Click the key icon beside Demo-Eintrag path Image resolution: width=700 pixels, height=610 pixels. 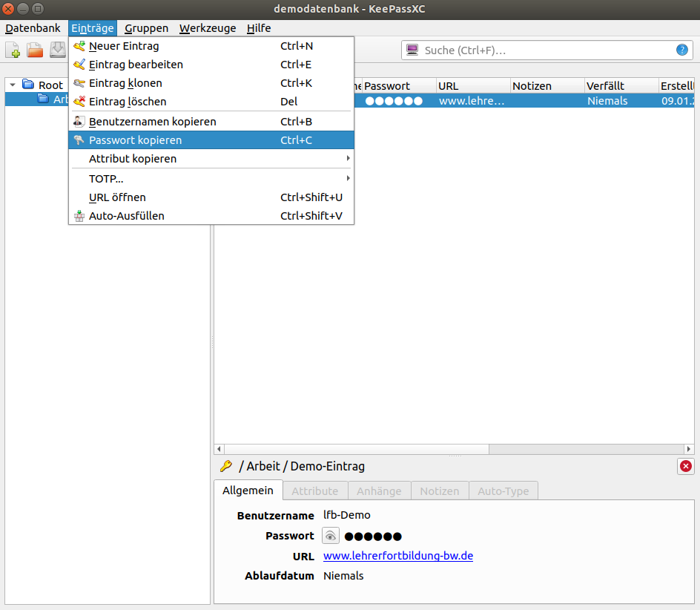coord(226,466)
